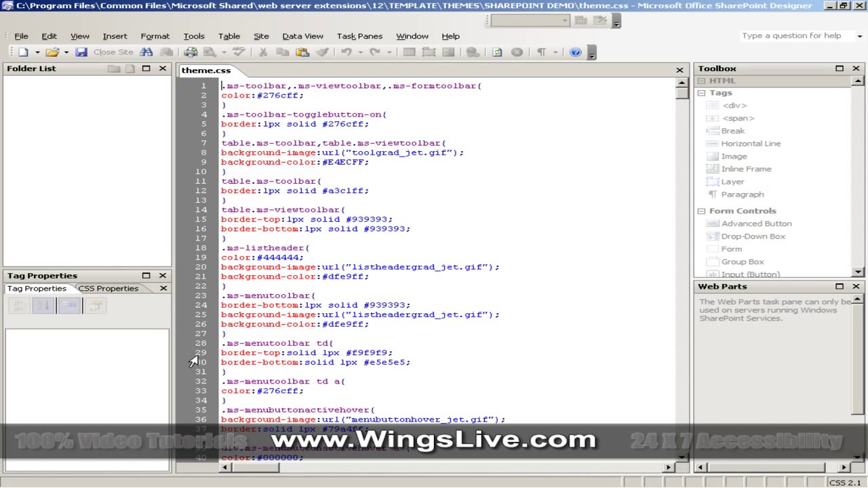Select Inline Frame in the Toolbox
This screenshot has height=488, width=868.
click(746, 169)
